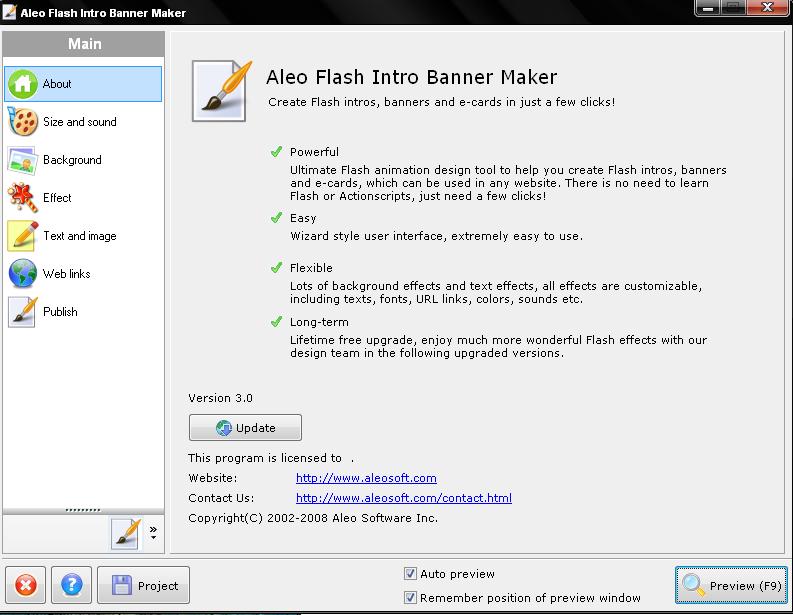Viewport: 793px width, 615px height.
Task: Launch Preview (F9) button
Action: (731, 585)
